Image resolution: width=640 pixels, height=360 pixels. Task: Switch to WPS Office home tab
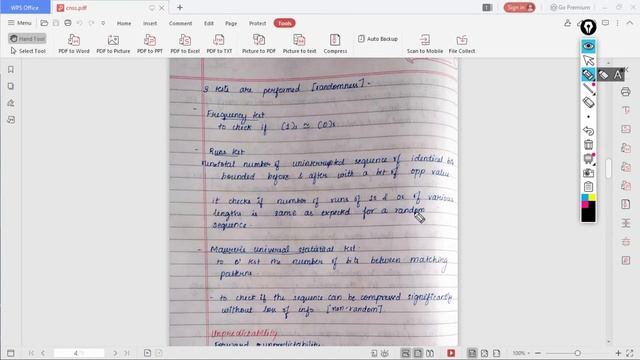[x=25, y=7]
